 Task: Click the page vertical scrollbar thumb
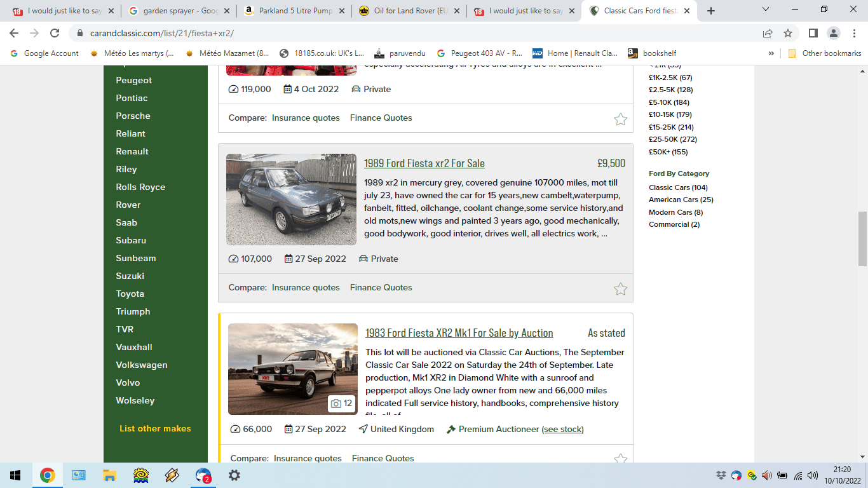(862, 238)
